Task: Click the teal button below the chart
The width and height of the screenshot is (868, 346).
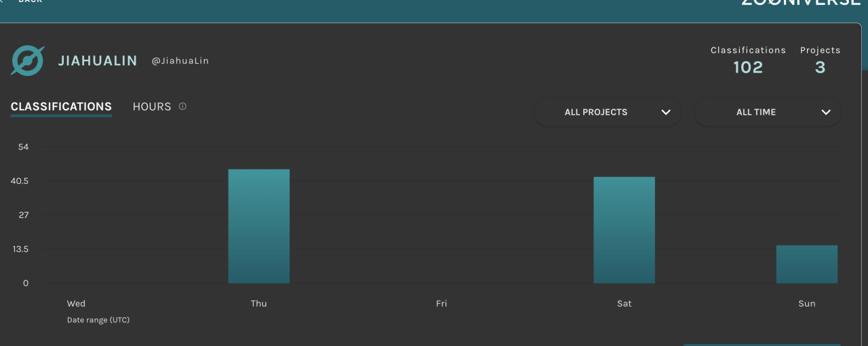Action: coord(761,344)
